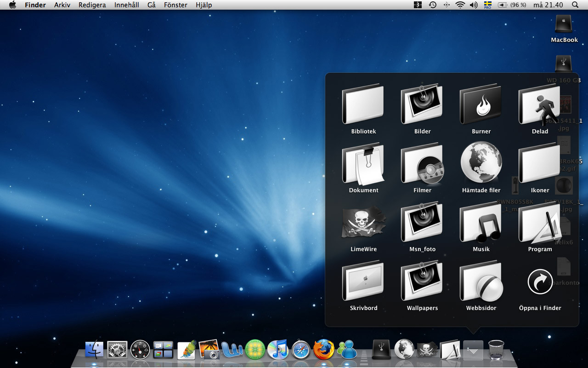Launch System Preferences gear in Dock

click(x=117, y=350)
